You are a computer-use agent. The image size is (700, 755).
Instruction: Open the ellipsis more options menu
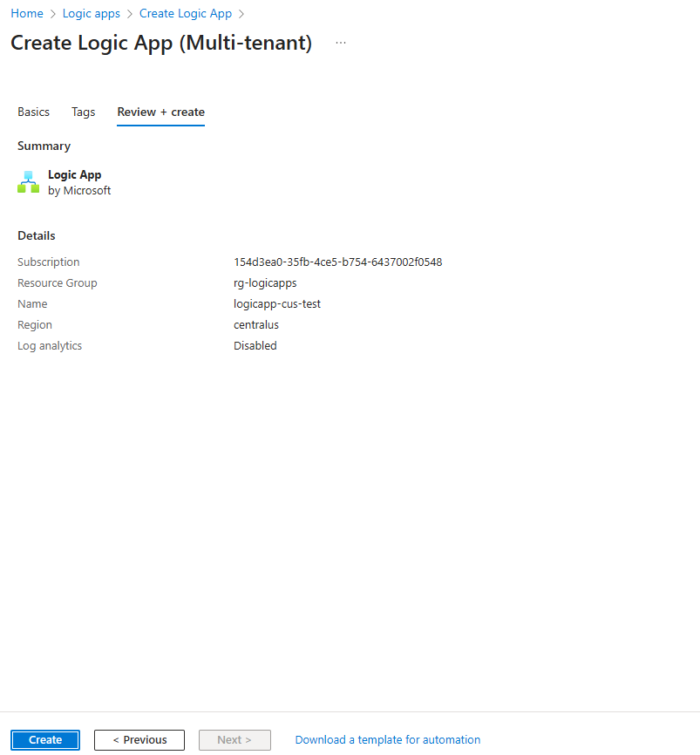tap(340, 43)
